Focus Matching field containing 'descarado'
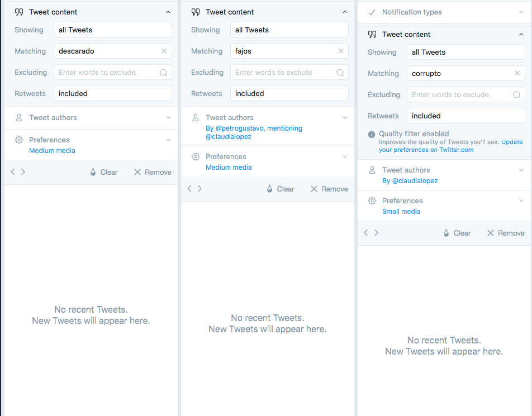The height and width of the screenshot is (416, 532). 113,51
